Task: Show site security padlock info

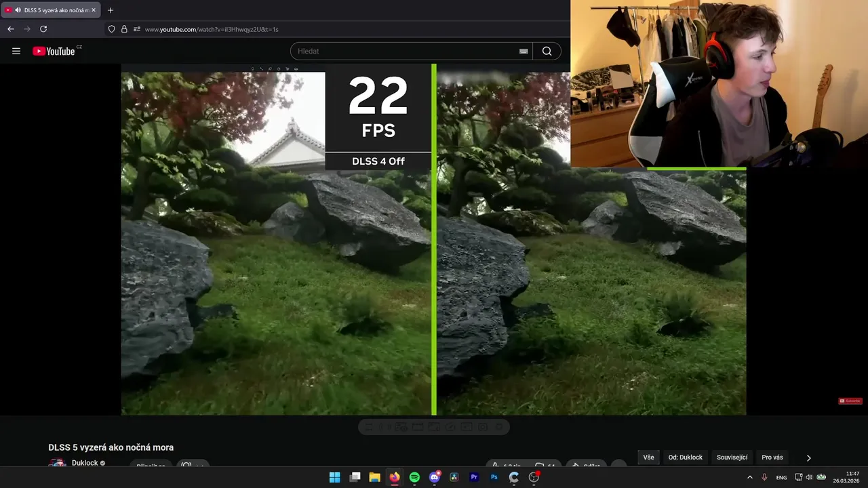Action: point(124,29)
